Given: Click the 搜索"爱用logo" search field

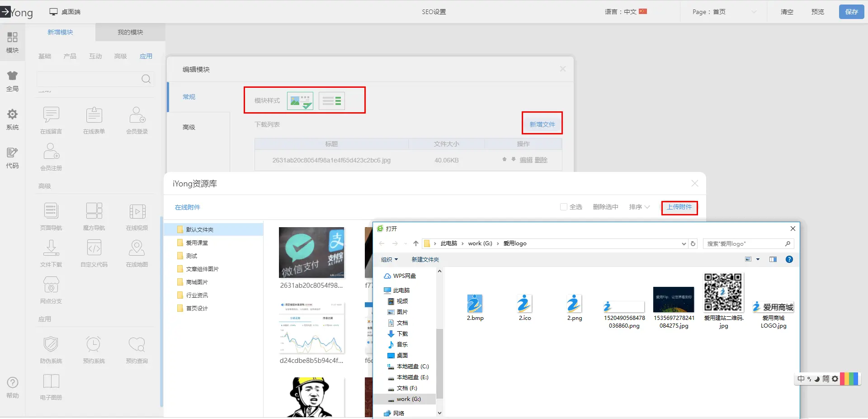Looking at the screenshot, I should pyautogui.click(x=744, y=243).
